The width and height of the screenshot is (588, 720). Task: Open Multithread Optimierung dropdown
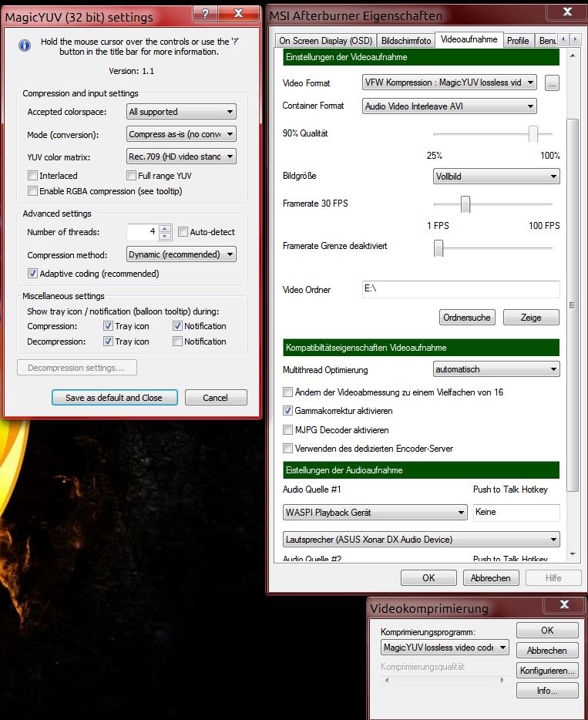click(496, 369)
